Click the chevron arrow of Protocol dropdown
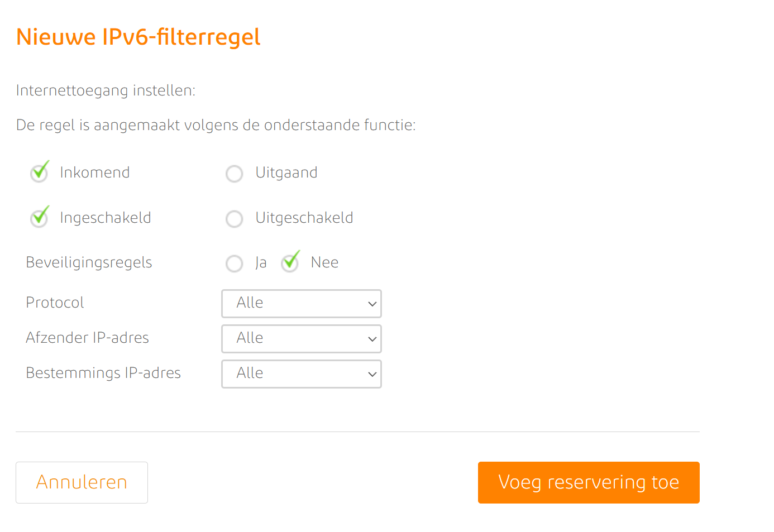Image resolution: width=774 pixels, height=532 pixels. [372, 304]
